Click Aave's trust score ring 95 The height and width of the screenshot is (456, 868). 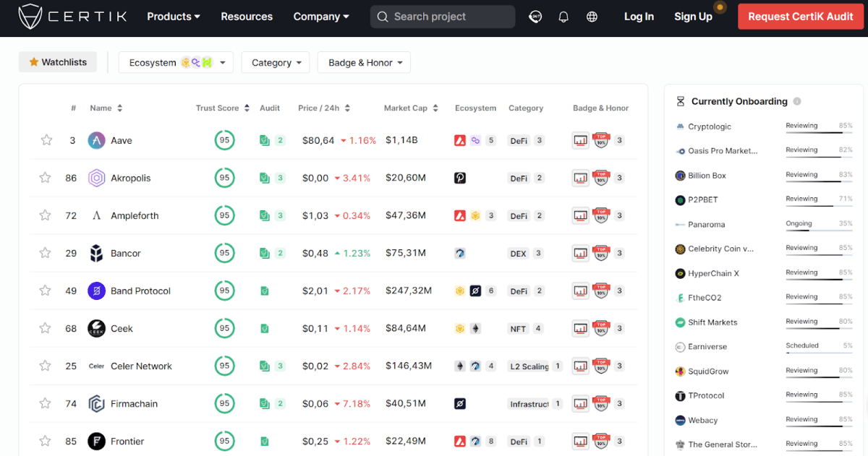pyautogui.click(x=224, y=140)
